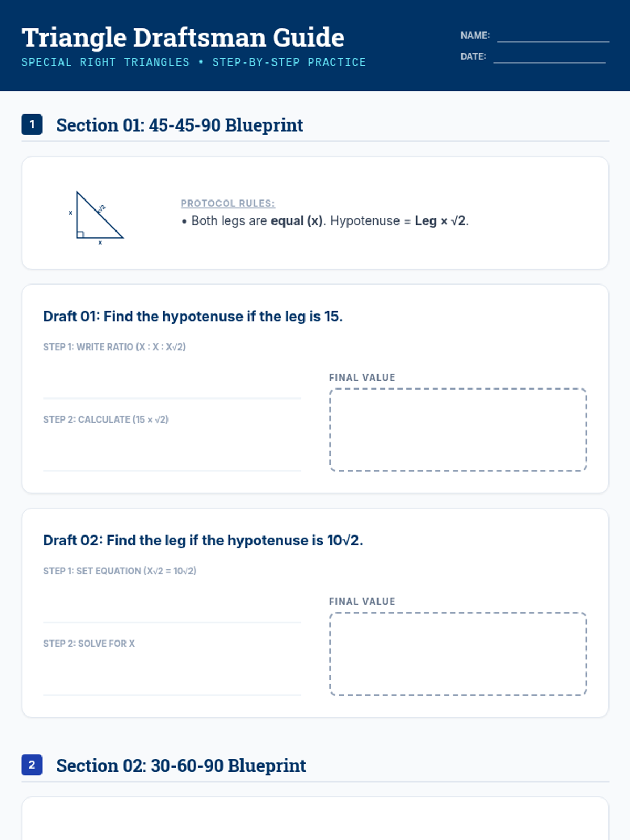This screenshot has height=840, width=630.
Task: Click the Draft 02 leg question text
Action: click(203, 540)
